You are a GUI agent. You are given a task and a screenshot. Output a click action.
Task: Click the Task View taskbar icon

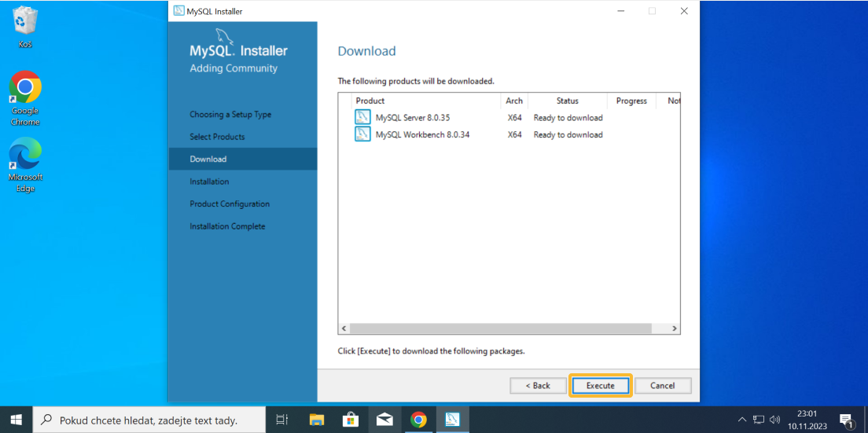pyautogui.click(x=282, y=420)
